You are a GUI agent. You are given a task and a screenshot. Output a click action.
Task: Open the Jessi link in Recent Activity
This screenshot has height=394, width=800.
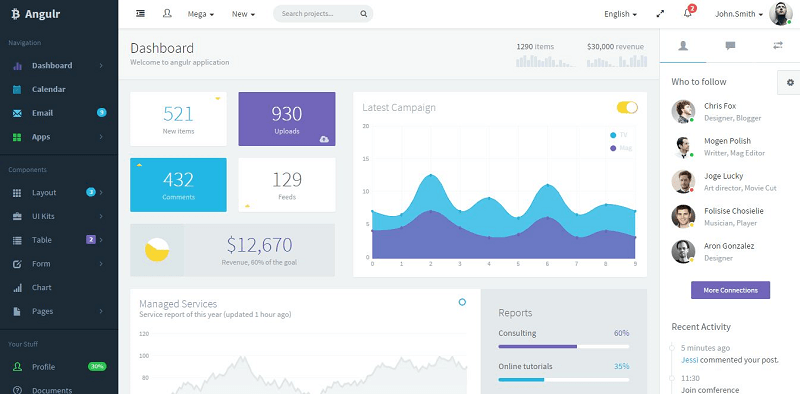pos(689,360)
